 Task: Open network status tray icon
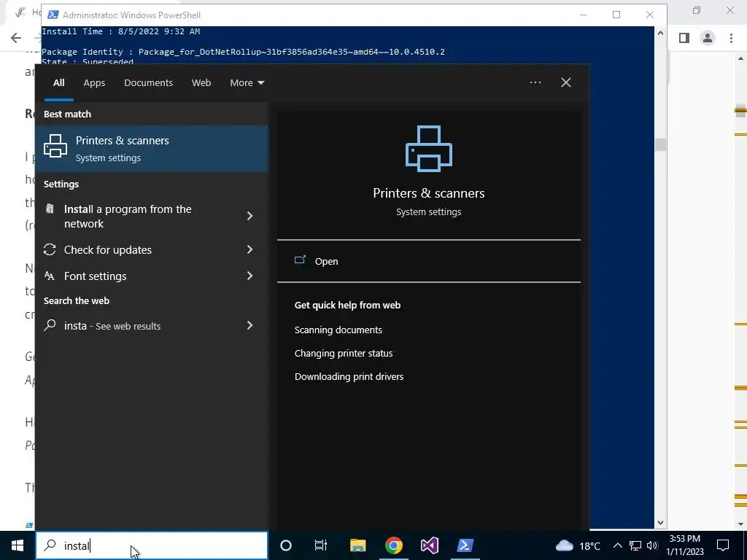[635, 545]
